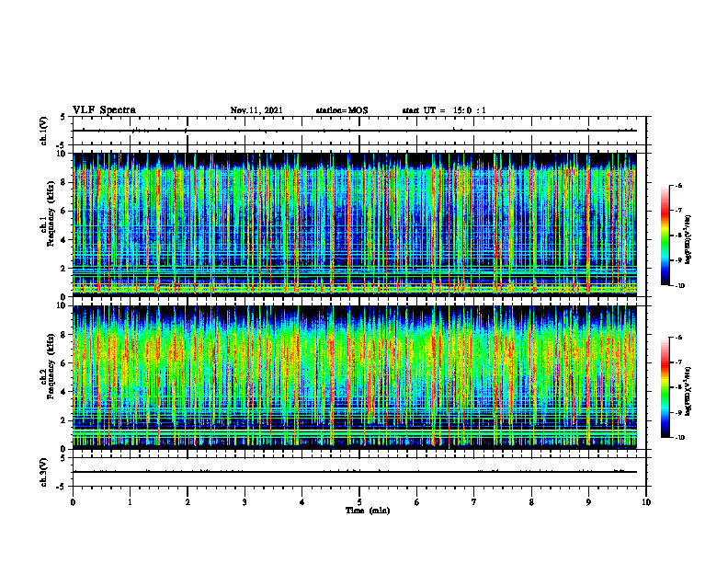This screenshot has width=728, height=563.
Task: Click the "VLF Spectra" plot title
Action: click(x=105, y=110)
